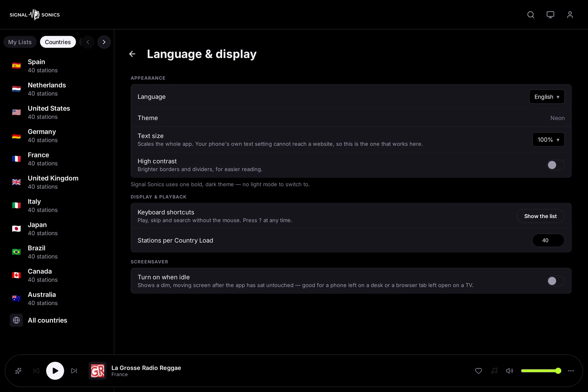Switch to the My Lists tab
Screen dimensions: 588x392
pyautogui.click(x=20, y=42)
